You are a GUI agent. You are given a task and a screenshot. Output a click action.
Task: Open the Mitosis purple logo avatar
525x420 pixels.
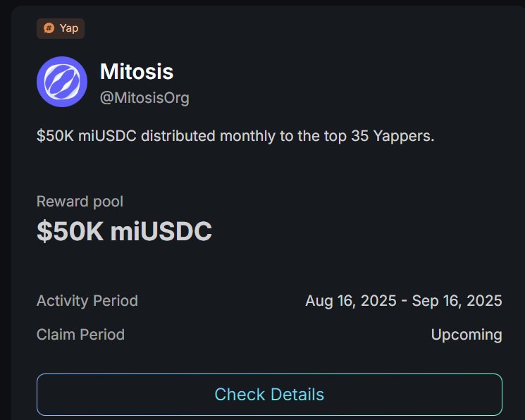(x=62, y=82)
